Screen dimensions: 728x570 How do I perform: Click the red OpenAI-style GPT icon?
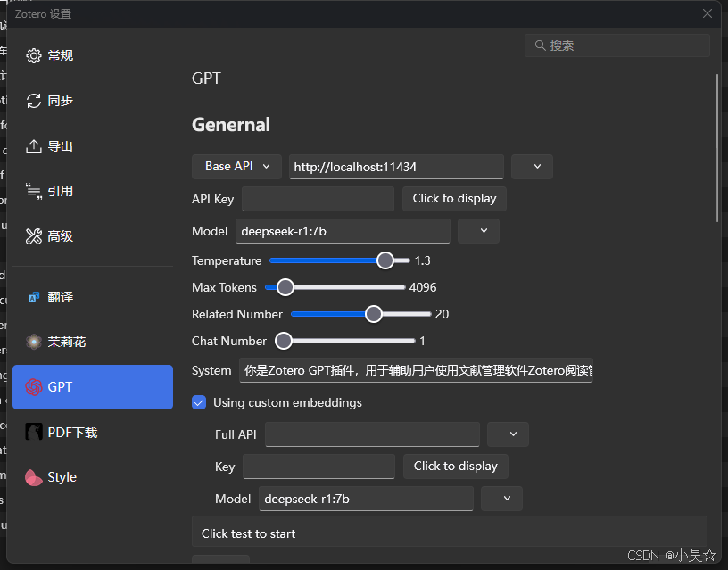click(x=33, y=386)
